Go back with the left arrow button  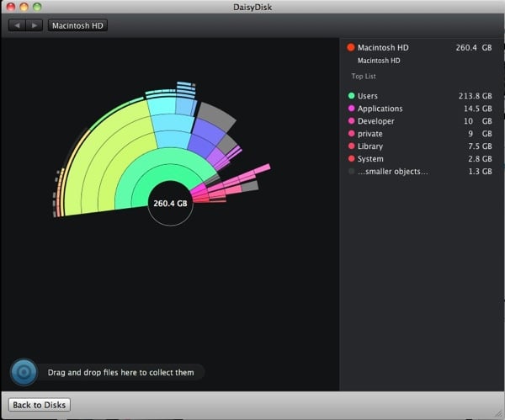tap(17, 25)
